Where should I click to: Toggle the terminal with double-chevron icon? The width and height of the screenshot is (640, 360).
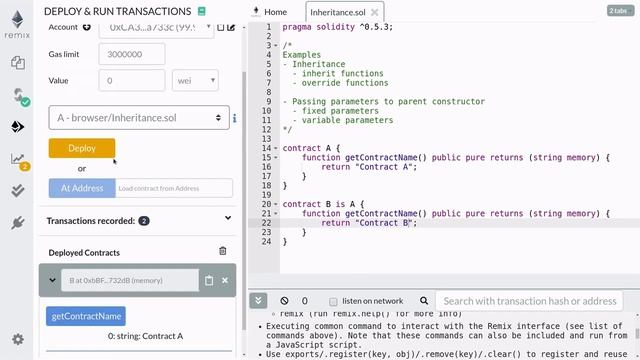tap(258, 301)
